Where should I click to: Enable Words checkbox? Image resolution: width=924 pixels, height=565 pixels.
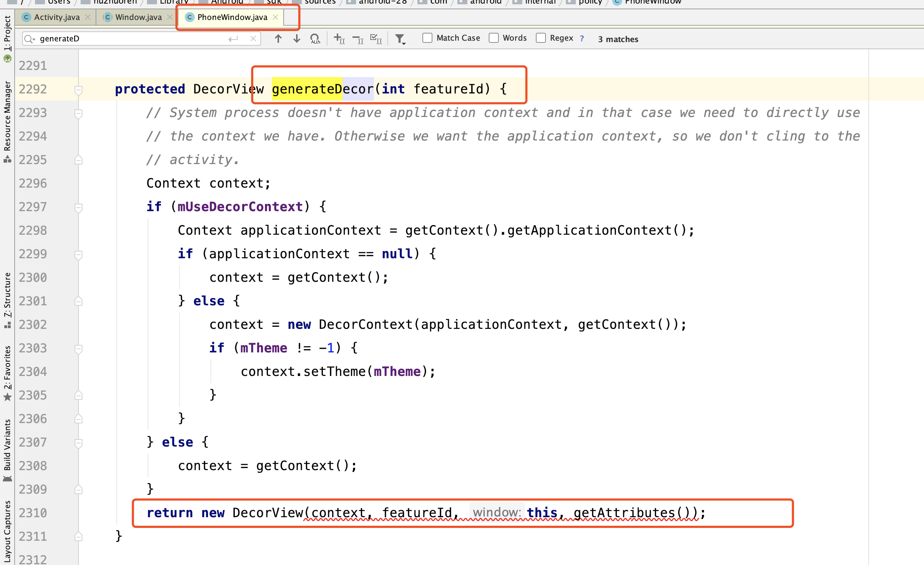493,38
